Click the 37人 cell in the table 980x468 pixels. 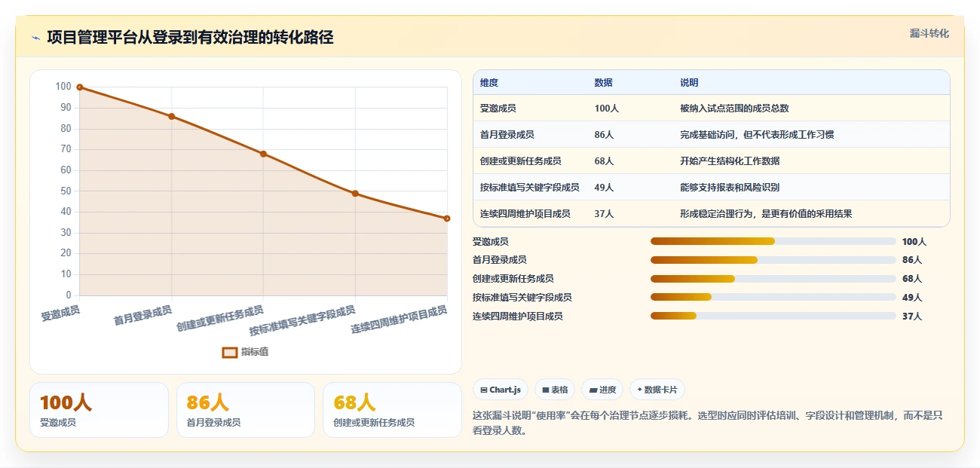(604, 214)
